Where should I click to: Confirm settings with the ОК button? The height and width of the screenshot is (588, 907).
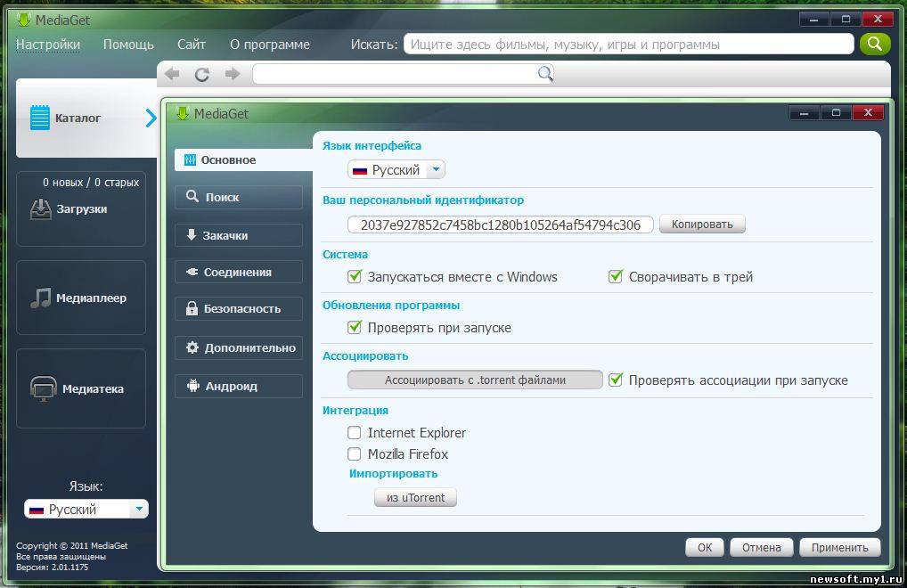point(705,548)
